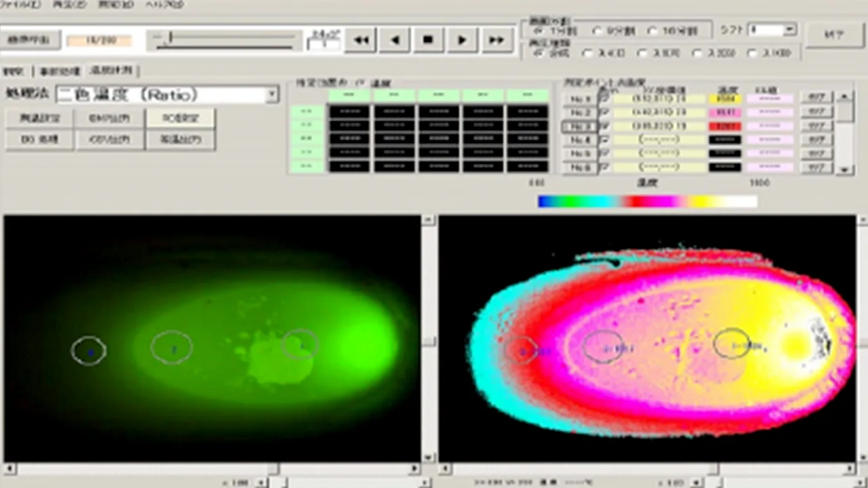Click the rightmost circle marker in the temperature map
Viewport: 868px width, 488px height.
pos(732,344)
